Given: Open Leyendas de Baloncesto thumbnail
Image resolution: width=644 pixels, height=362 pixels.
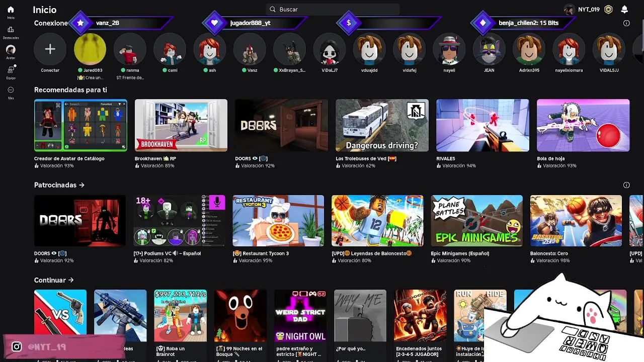Looking at the screenshot, I should tap(377, 221).
